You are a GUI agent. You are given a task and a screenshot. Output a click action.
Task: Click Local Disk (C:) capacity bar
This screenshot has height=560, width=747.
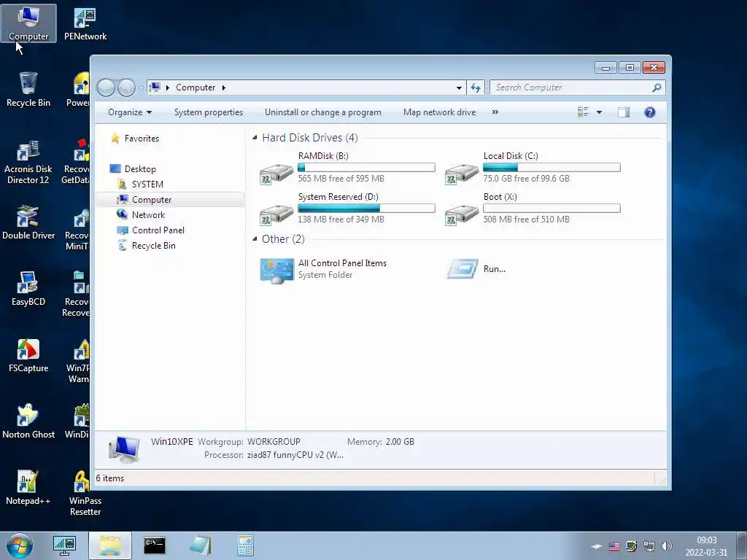(x=551, y=167)
